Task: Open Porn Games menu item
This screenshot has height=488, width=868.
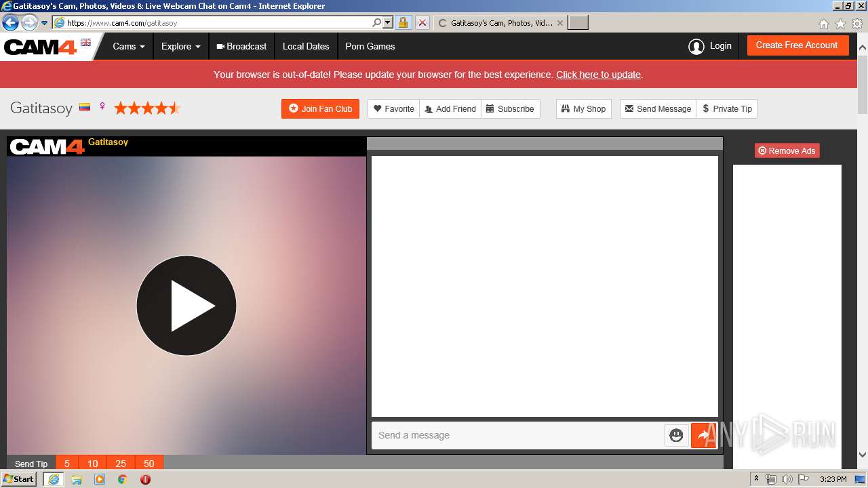Action: pyautogui.click(x=370, y=46)
